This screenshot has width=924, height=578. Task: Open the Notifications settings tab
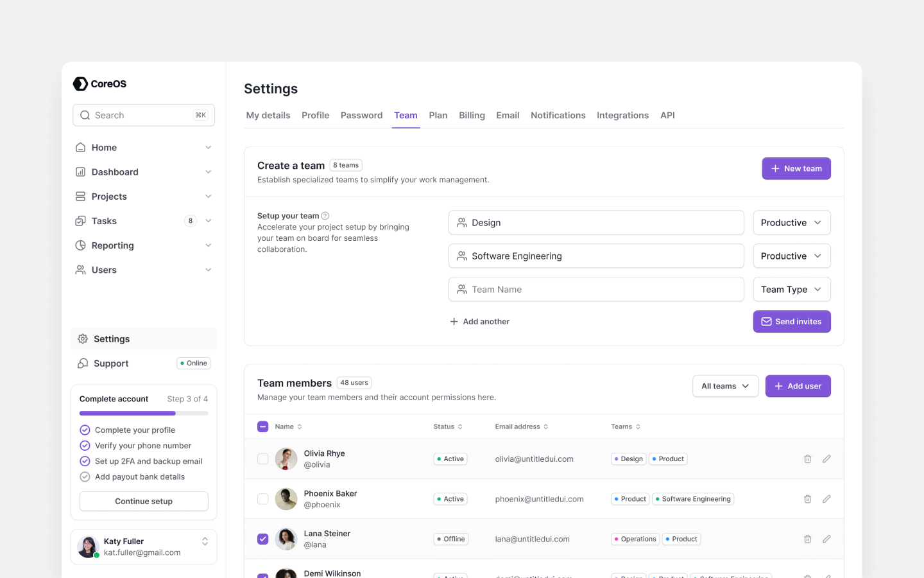coord(558,115)
